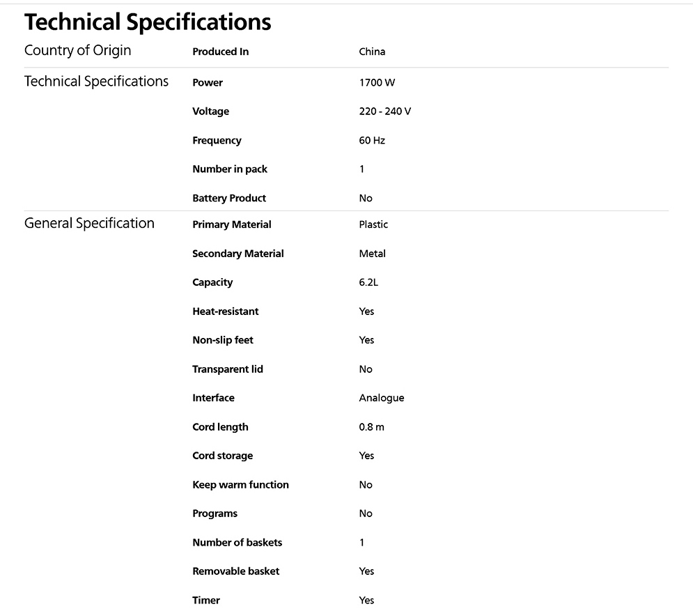Viewport: 693px width, 616px height.
Task: Click the Capacity 6.2L value
Action: 368,283
